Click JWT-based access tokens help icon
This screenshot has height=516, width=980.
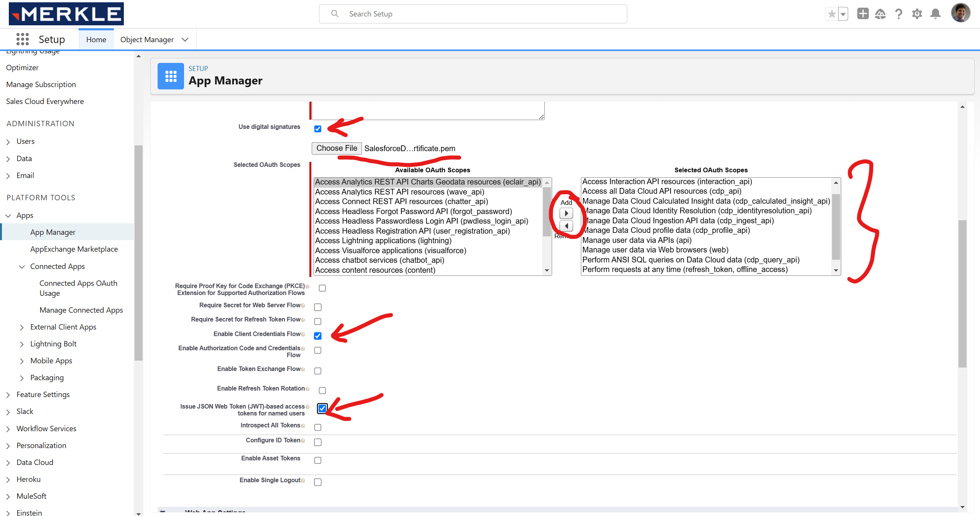pos(307,407)
